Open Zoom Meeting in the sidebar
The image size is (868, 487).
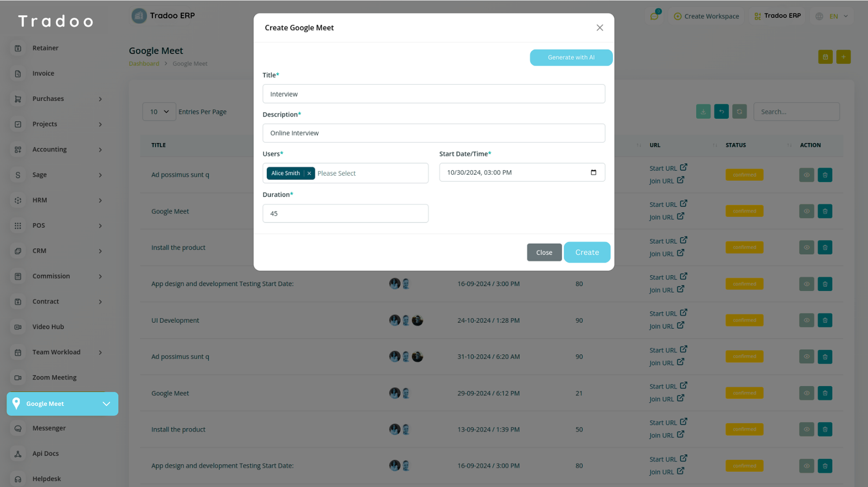pyautogui.click(x=54, y=377)
